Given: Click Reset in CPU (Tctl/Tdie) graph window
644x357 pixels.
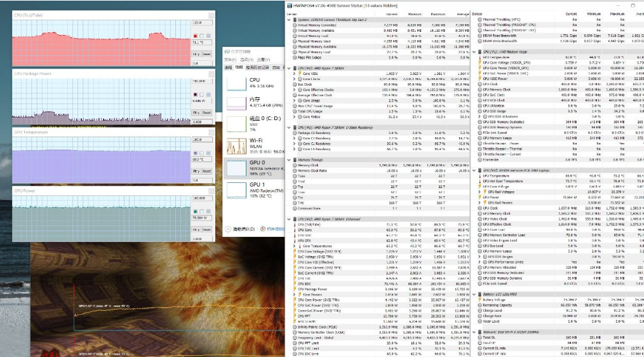Looking at the screenshot, I should tap(206, 54).
